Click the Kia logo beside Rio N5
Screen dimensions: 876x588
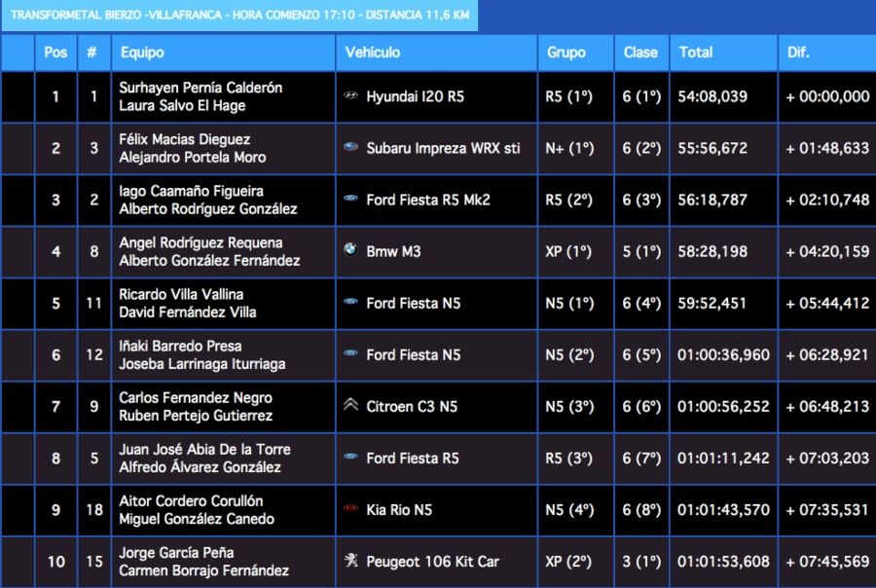pyautogui.click(x=351, y=509)
